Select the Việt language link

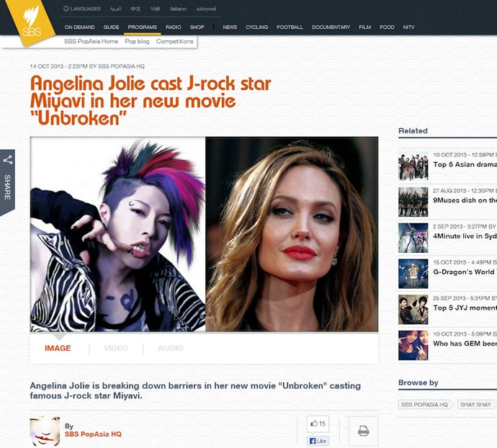pyautogui.click(x=155, y=9)
